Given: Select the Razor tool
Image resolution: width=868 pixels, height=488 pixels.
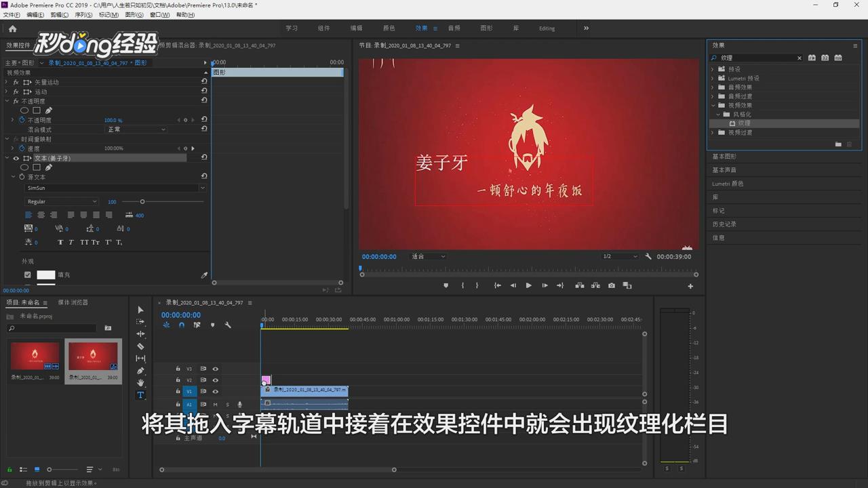Looking at the screenshot, I should [140, 346].
